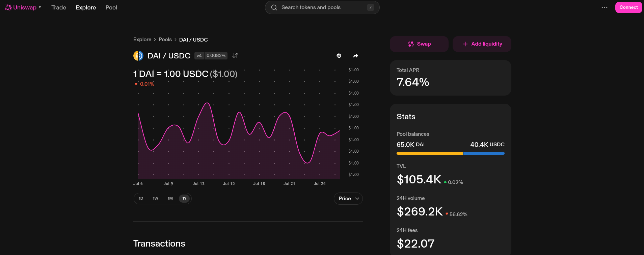This screenshot has width=644, height=255.
Task: Click the Transactions heading
Action: 159,244
